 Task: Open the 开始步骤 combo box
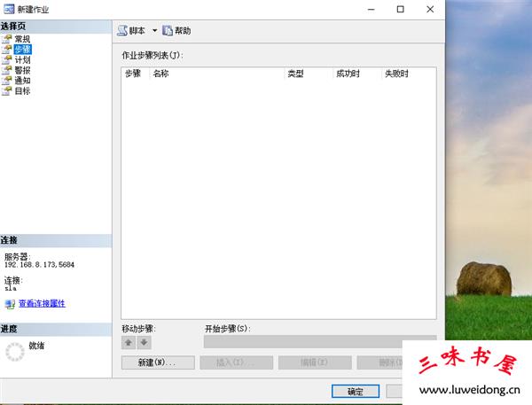pyautogui.click(x=319, y=341)
